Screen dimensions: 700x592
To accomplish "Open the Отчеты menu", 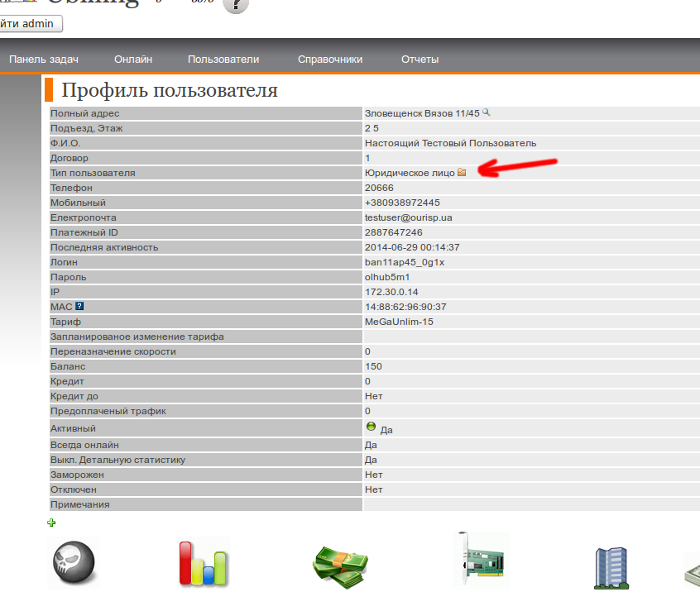I will point(420,60).
